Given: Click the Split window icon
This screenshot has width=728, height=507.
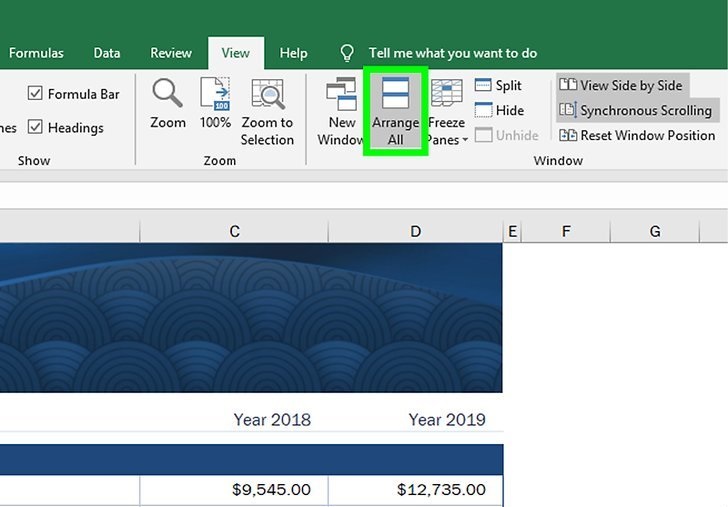Looking at the screenshot, I should 484,86.
